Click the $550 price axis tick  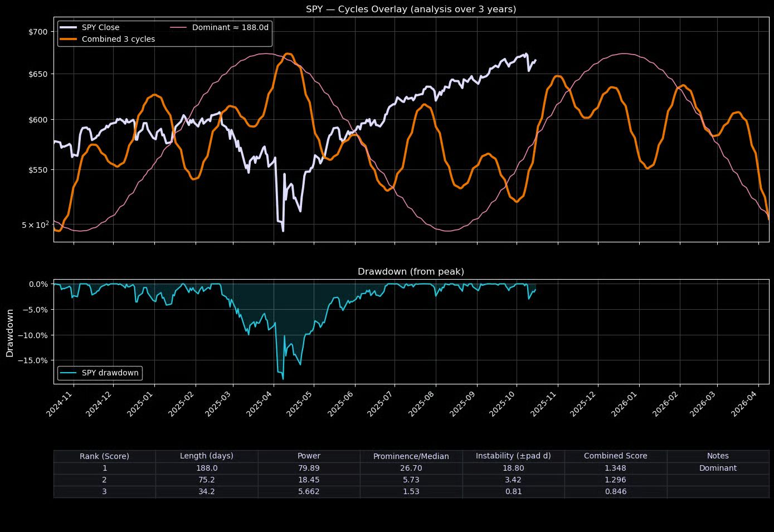38,169
